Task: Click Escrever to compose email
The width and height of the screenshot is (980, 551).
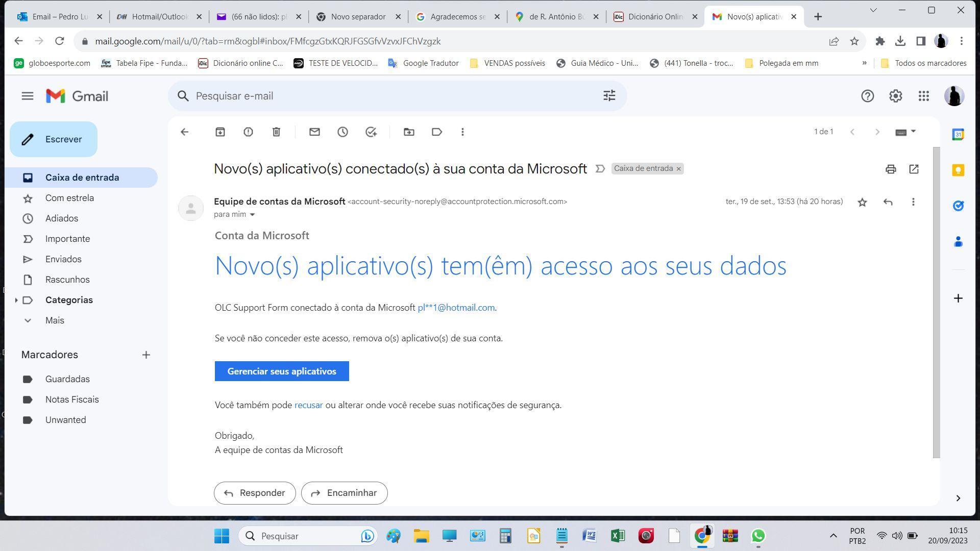Action: (x=54, y=139)
